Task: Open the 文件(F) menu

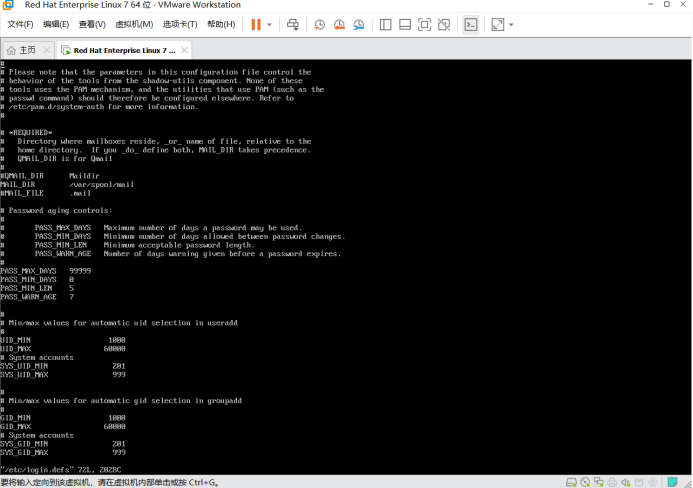Action: (20, 24)
